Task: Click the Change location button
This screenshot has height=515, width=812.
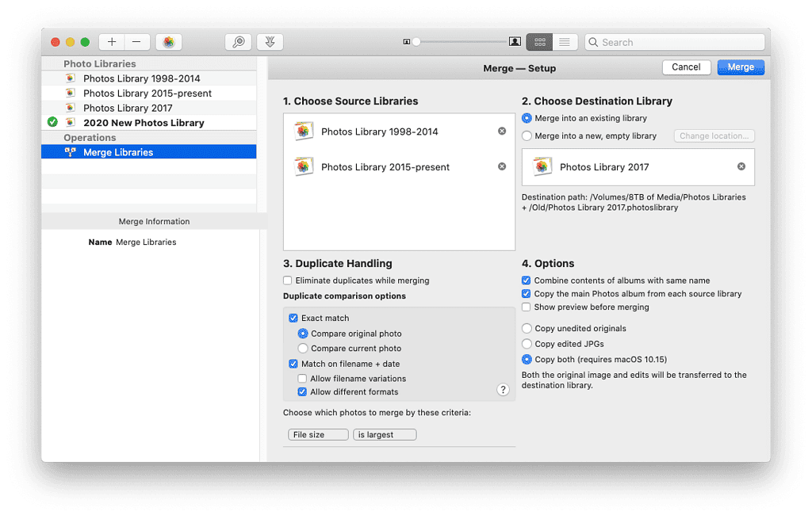Action: click(714, 135)
